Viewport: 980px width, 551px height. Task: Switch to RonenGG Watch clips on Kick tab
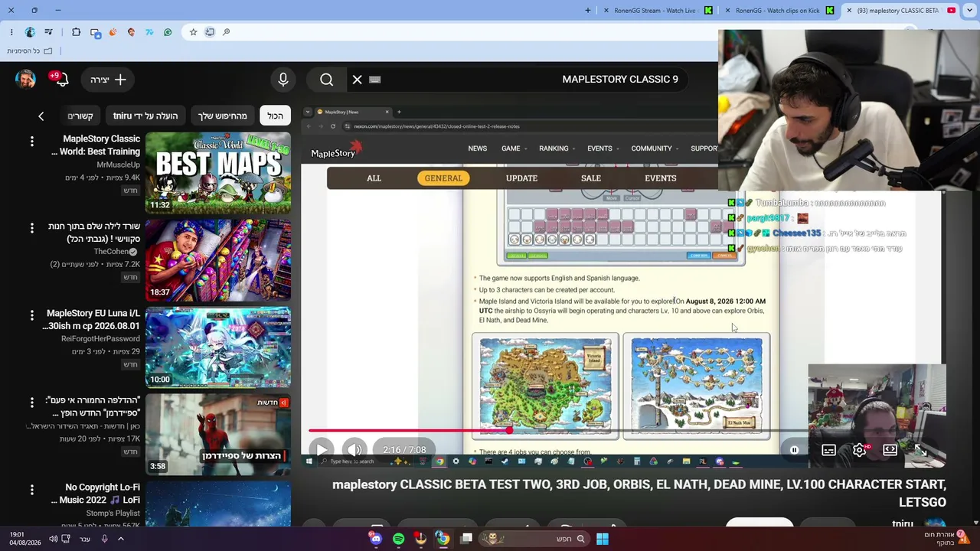779,11
